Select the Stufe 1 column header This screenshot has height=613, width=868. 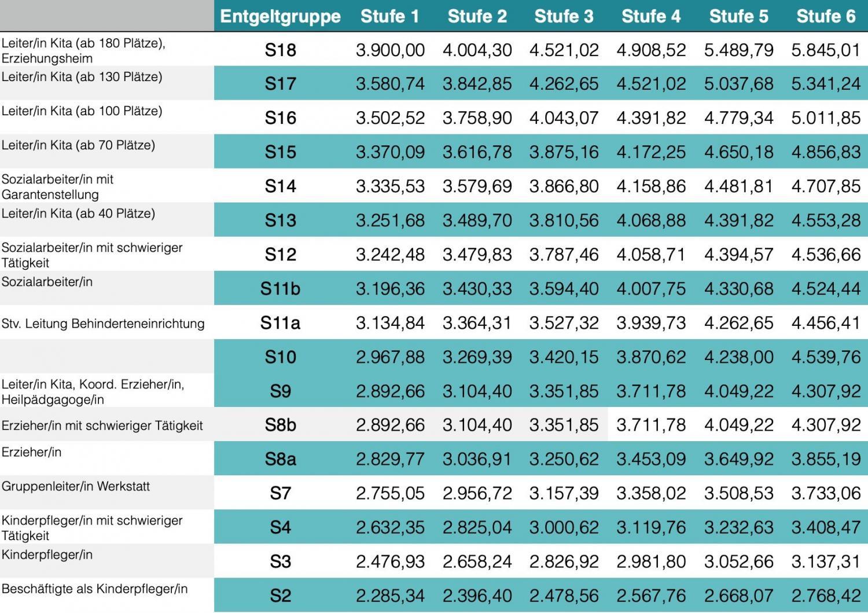(389, 16)
